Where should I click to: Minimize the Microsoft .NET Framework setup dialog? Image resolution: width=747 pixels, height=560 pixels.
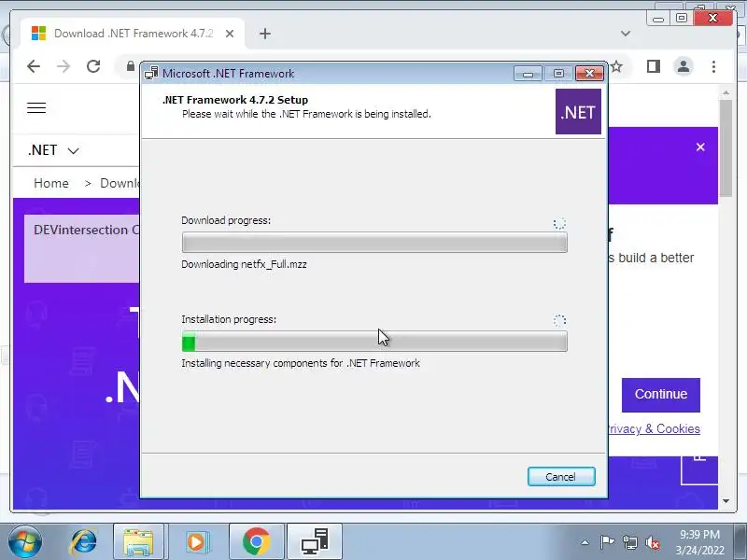tap(528, 74)
